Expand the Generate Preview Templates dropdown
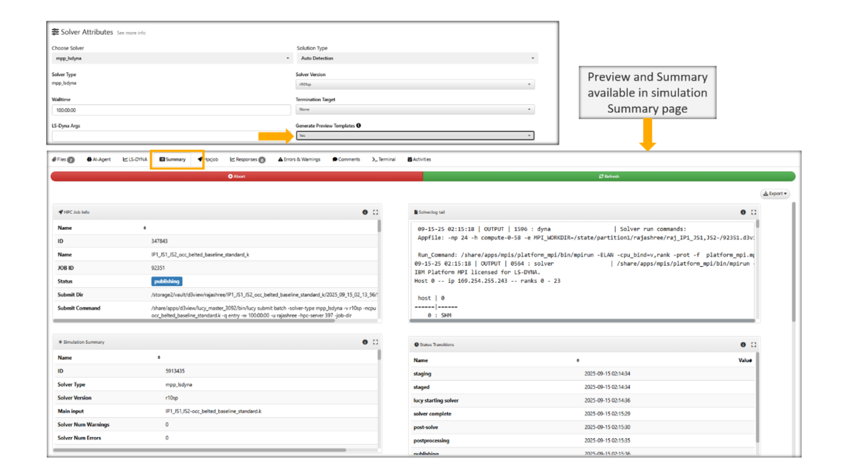 point(415,135)
